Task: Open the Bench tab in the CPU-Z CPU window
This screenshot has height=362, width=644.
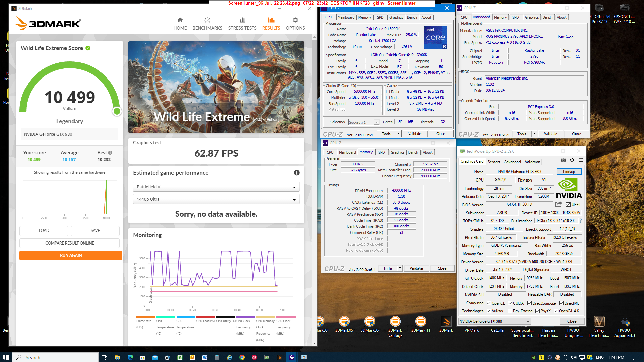Action: 412,17
